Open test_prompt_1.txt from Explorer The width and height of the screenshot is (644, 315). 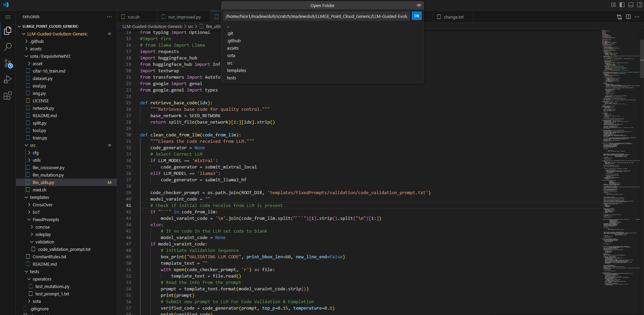(52, 294)
